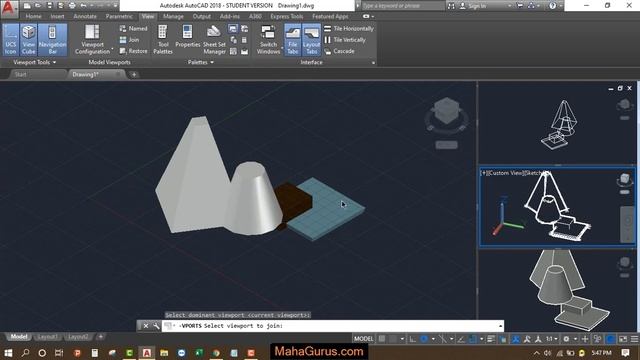Expand the Palettes panel
The image size is (640, 360).
click(200, 62)
